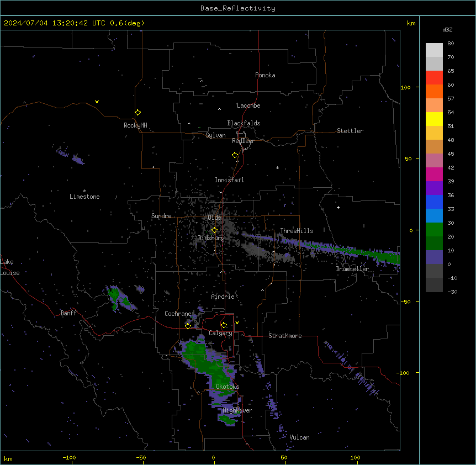The width and height of the screenshot is (476, 465).
Task: Click the Didsbury city label
Action: [211, 238]
